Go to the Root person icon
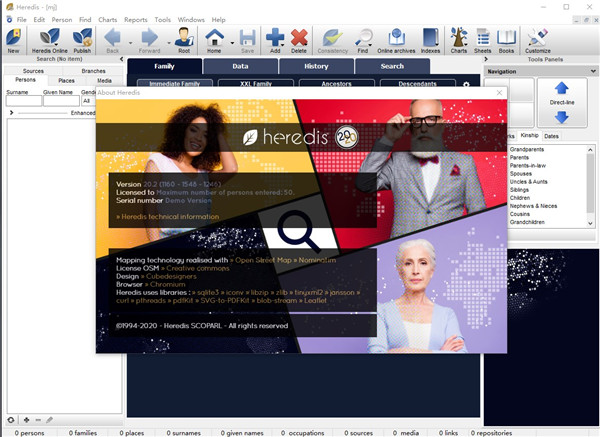The width and height of the screenshot is (600, 437). point(184,39)
